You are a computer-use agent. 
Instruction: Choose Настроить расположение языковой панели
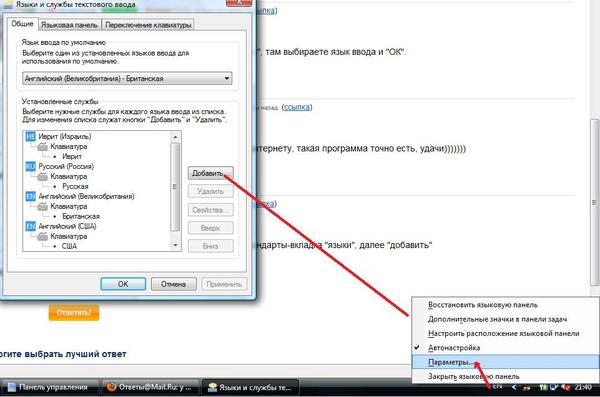[505, 333]
